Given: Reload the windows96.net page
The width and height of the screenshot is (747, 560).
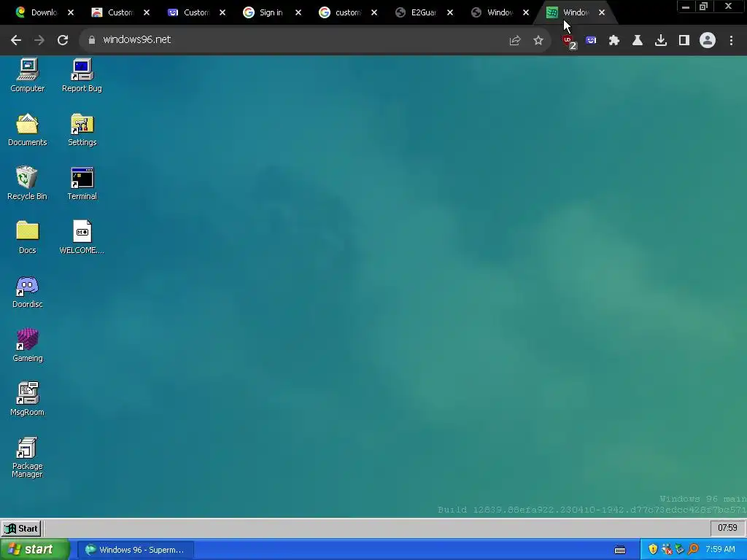Looking at the screenshot, I should 63,40.
